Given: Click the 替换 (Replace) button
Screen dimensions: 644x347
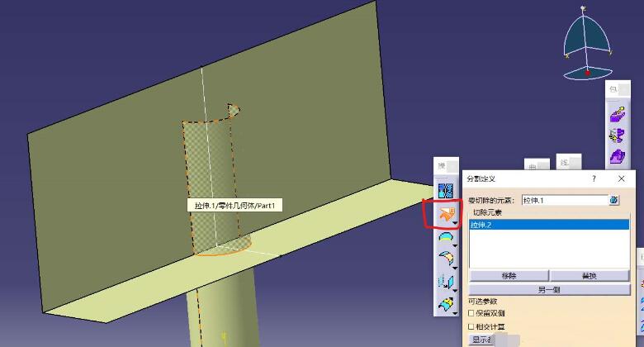Looking at the screenshot, I should pos(589,276).
